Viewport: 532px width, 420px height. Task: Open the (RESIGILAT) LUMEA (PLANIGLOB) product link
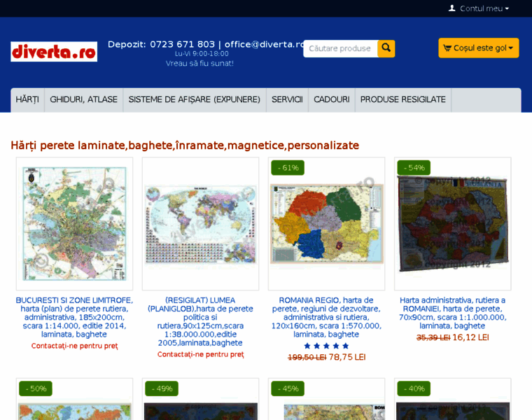pyautogui.click(x=200, y=321)
